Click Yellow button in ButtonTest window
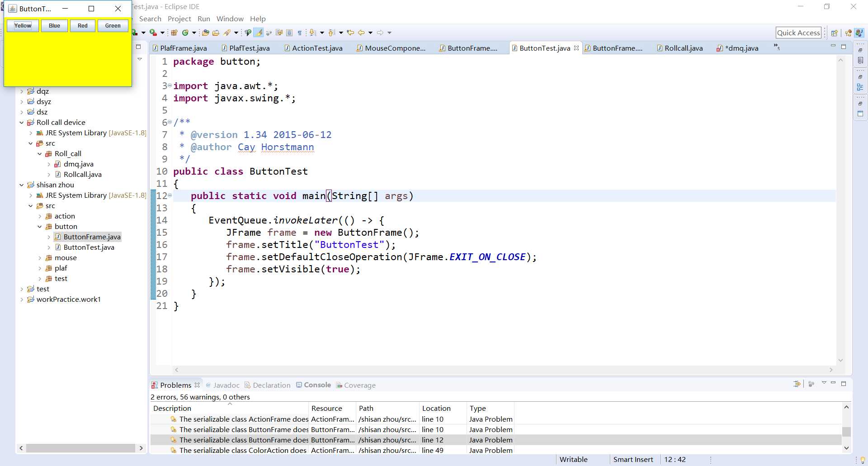This screenshot has width=868, height=466. click(23, 26)
